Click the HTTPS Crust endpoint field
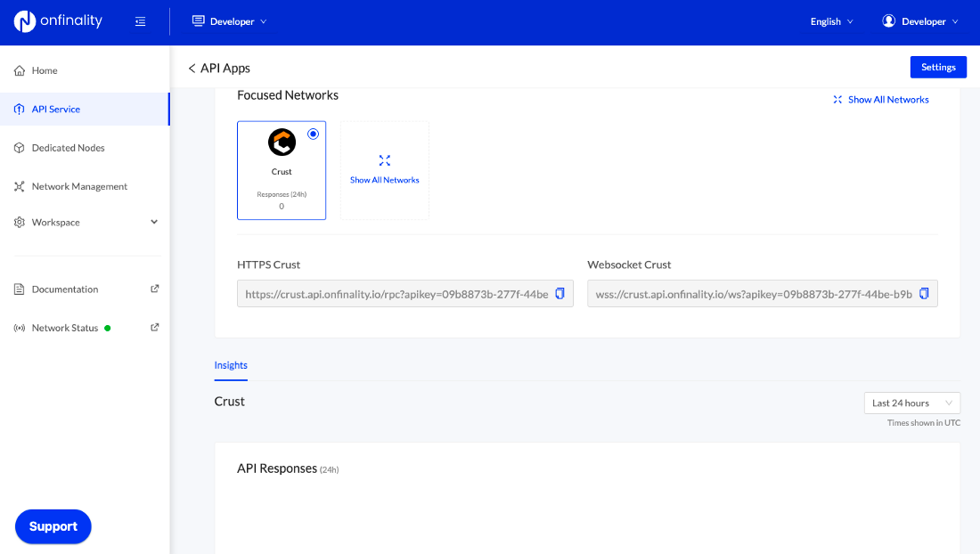The width and height of the screenshot is (980, 554). click(405, 294)
